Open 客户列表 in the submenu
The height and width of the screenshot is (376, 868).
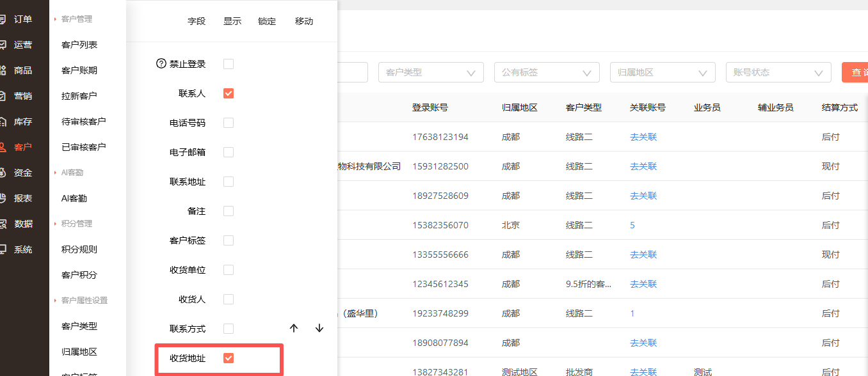pos(79,45)
